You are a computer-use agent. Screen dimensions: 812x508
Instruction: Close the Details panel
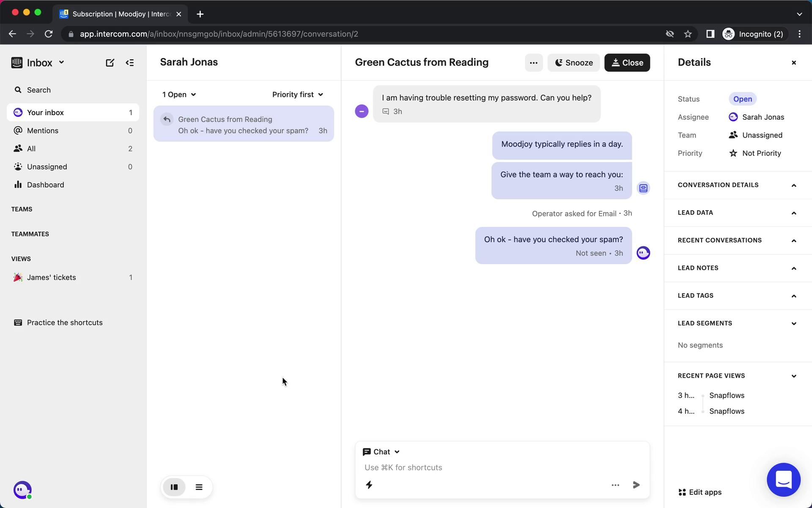793,63
